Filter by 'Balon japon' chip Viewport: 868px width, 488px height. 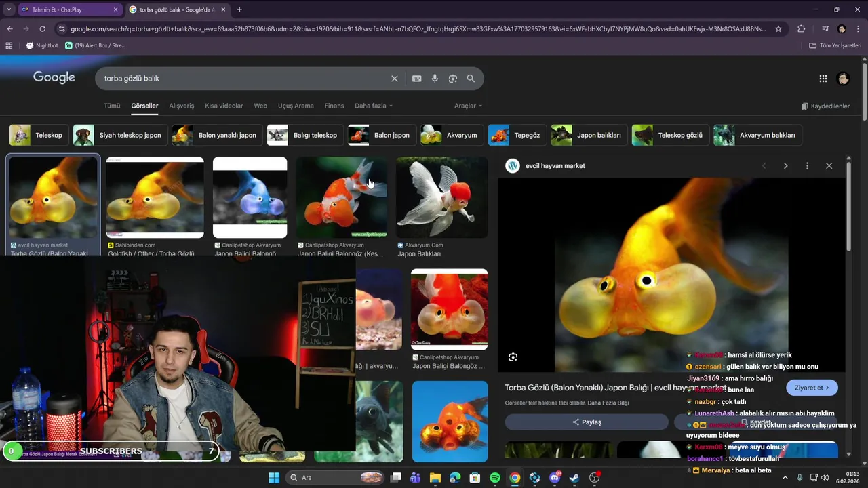(381, 135)
